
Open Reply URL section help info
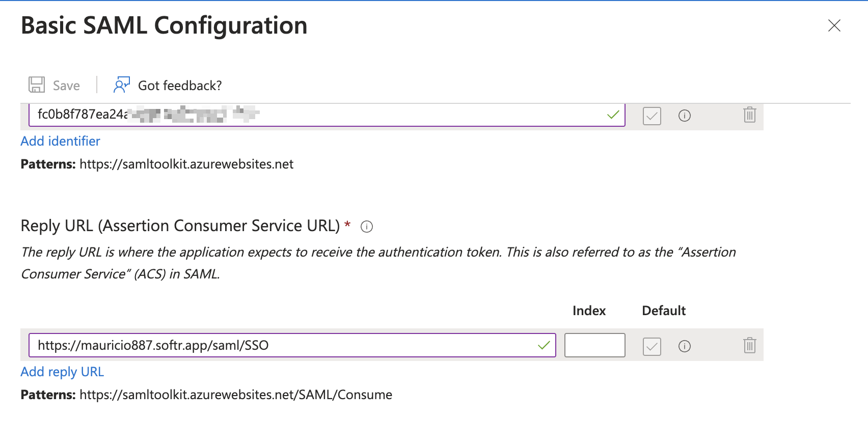(x=367, y=226)
